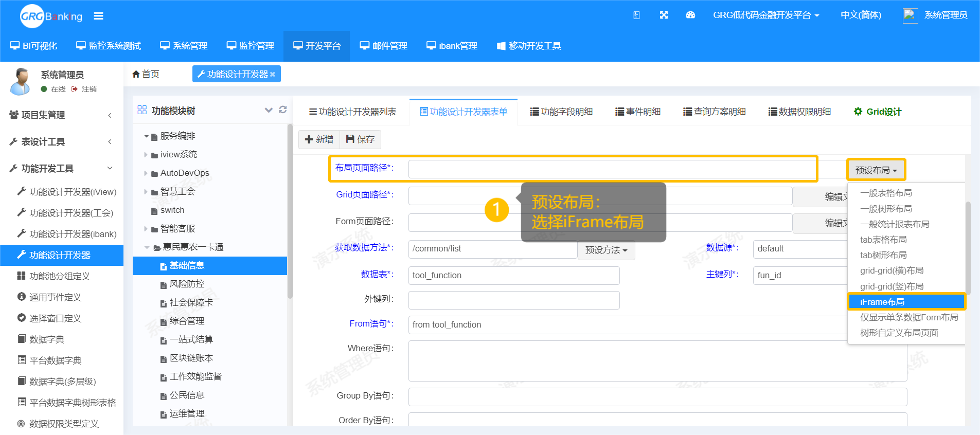The height and width of the screenshot is (435, 980).
Task: Open 平台数据字典树形表格 in sidebar
Action: click(x=67, y=403)
